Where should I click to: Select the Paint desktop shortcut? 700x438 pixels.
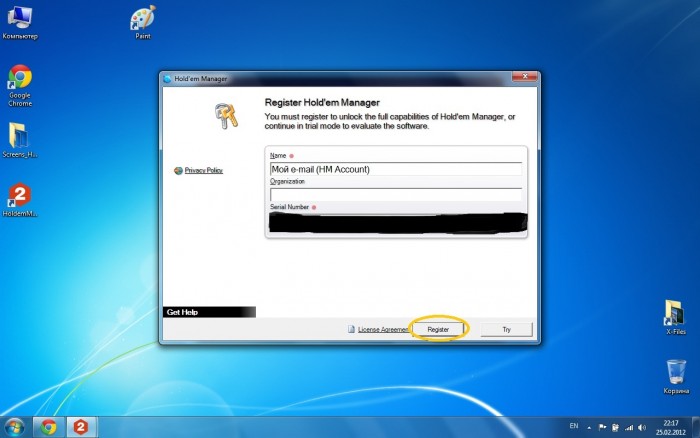(x=143, y=23)
